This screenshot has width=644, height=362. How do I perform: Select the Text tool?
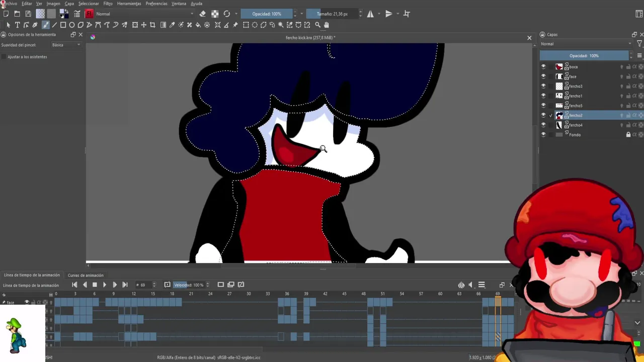(x=17, y=25)
